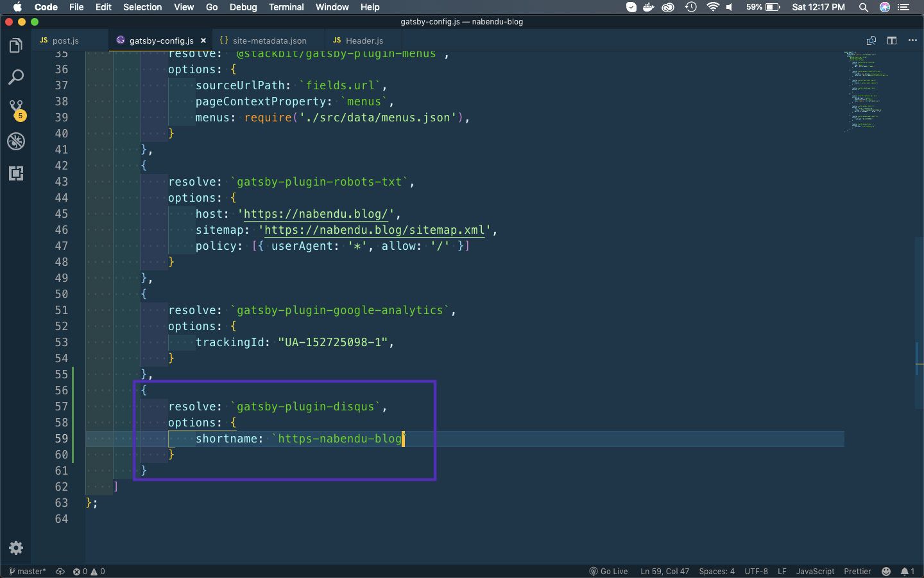
Task: Open the View menu
Action: tap(184, 7)
